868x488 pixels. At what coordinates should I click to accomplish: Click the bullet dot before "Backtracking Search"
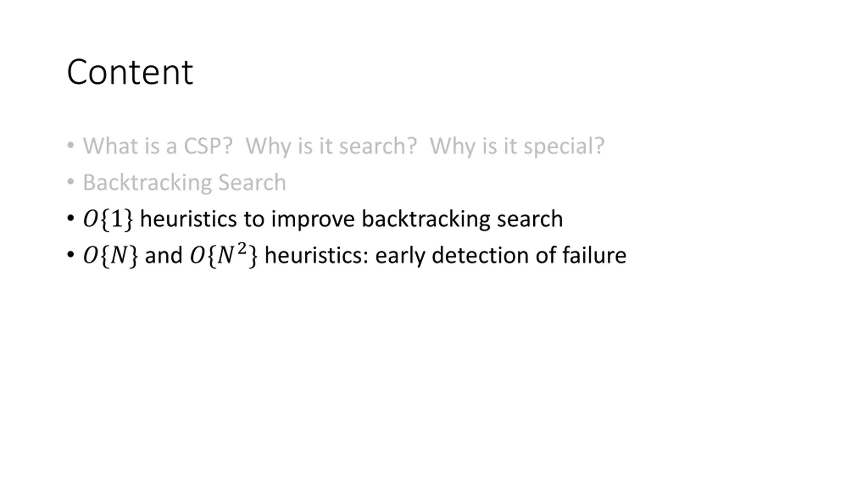[71, 182]
